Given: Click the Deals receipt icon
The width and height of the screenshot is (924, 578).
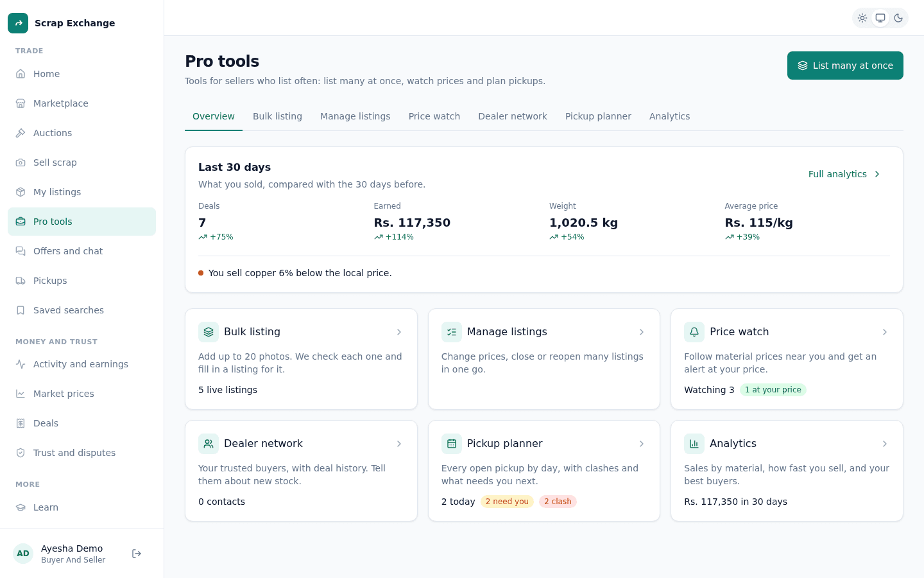Looking at the screenshot, I should coord(21,423).
